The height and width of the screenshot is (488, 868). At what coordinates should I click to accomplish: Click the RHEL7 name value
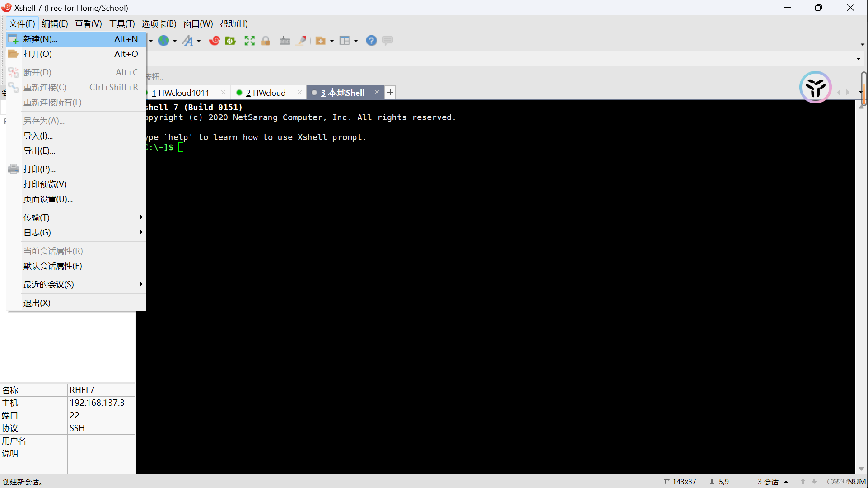(x=82, y=390)
